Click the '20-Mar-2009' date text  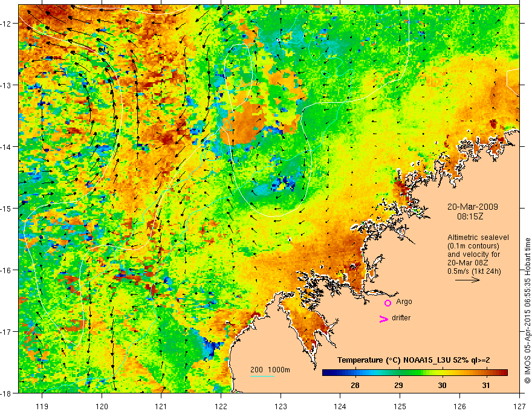473,207
